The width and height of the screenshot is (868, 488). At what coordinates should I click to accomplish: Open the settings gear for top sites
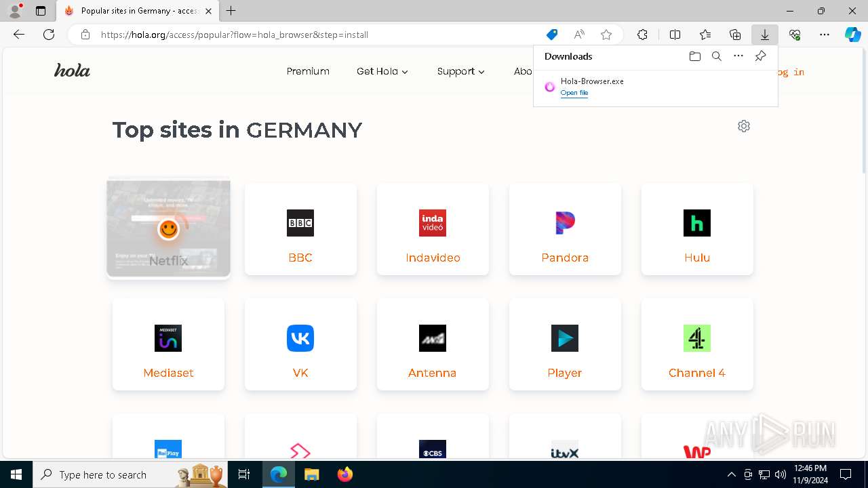(744, 126)
